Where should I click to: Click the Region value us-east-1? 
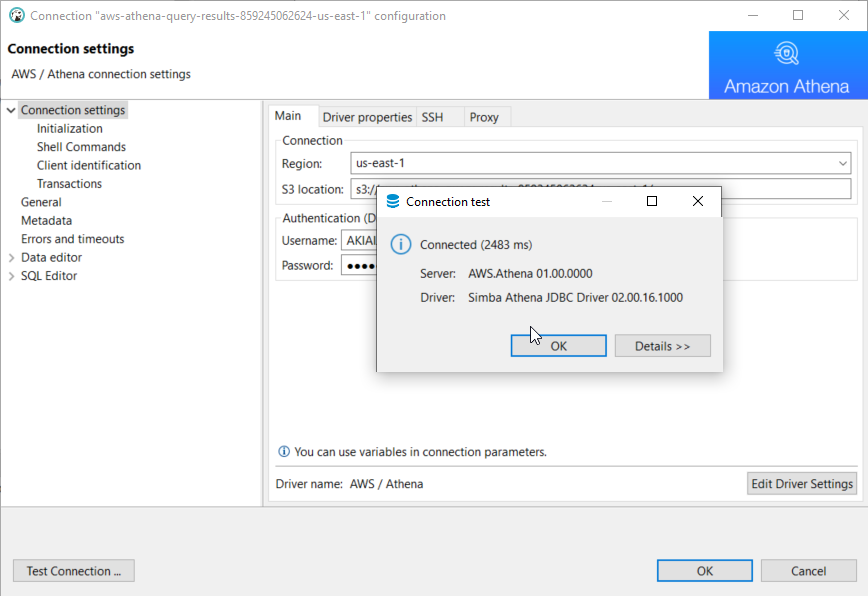pos(380,163)
